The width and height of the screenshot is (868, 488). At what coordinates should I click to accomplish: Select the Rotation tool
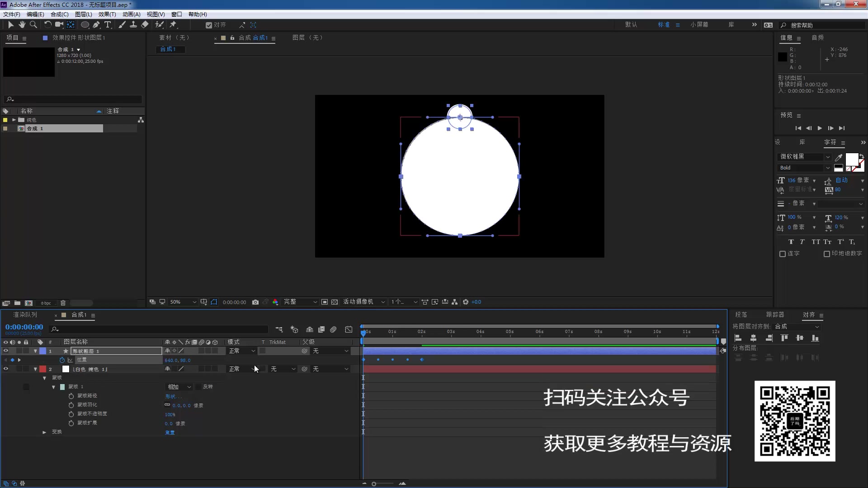pos(47,25)
